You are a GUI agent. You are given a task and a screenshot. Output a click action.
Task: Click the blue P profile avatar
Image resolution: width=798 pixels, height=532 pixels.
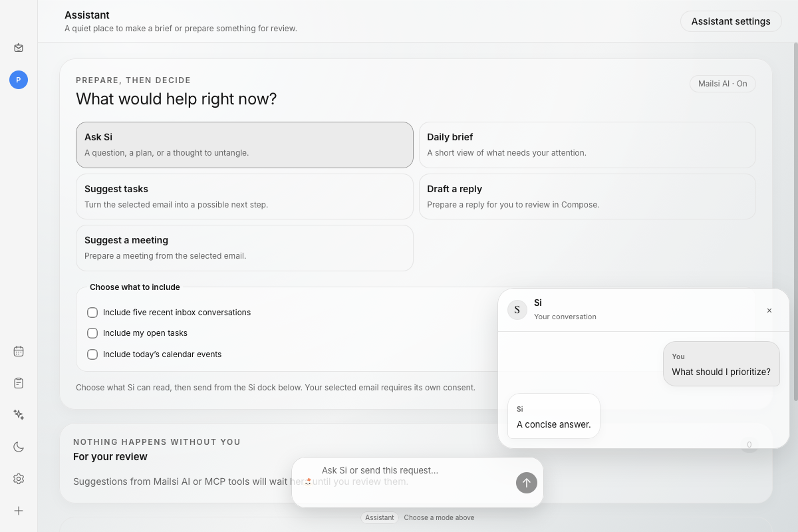click(19, 80)
